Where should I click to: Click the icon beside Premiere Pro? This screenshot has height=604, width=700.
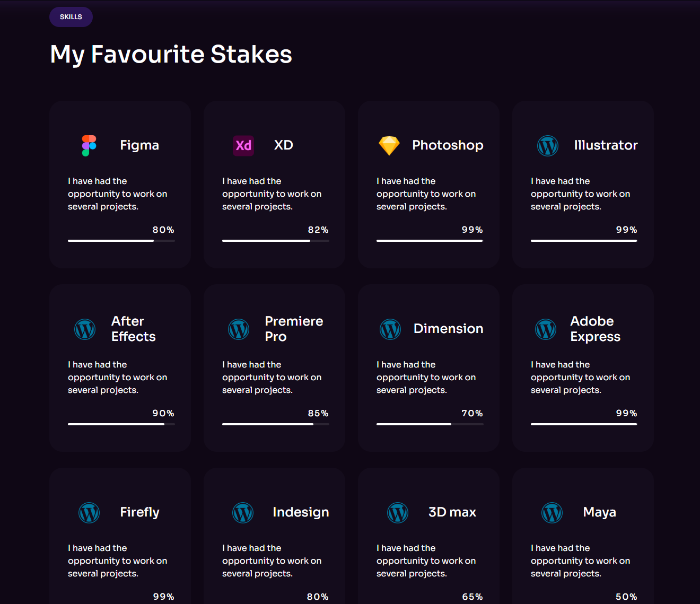tap(239, 329)
